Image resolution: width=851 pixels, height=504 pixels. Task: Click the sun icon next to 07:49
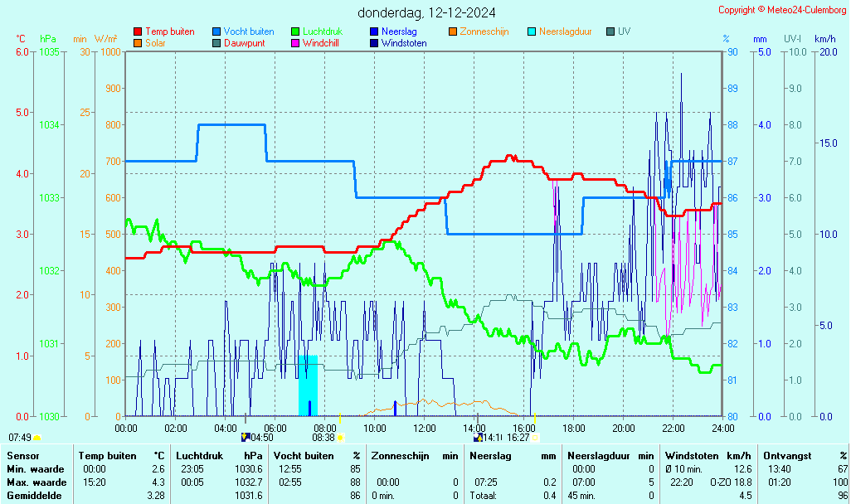[x=36, y=437]
